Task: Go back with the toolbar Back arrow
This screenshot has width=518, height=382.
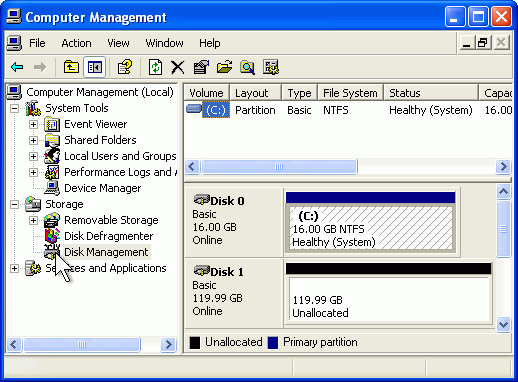Action: [x=17, y=67]
